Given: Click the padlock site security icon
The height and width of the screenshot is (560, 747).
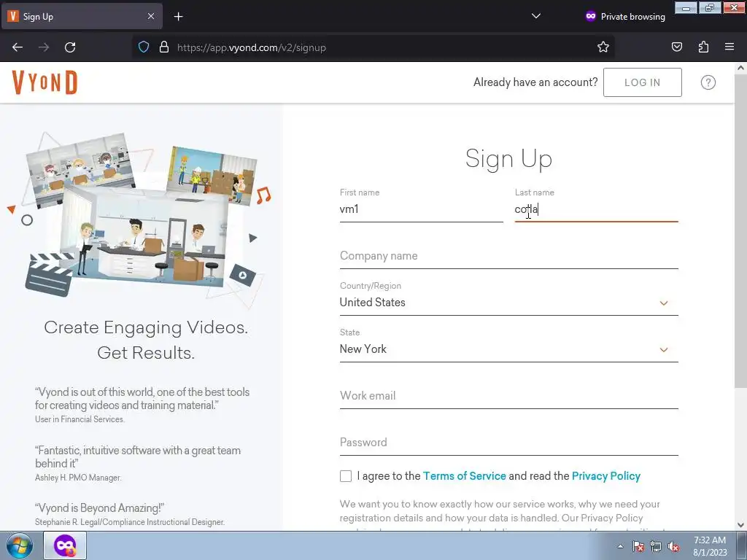Looking at the screenshot, I should 164,47.
